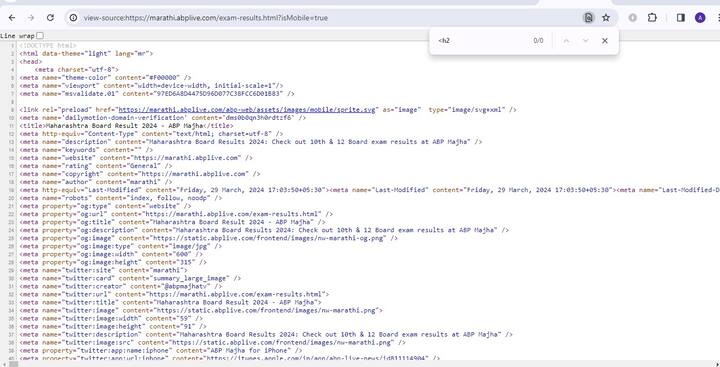720x367 pixels.
Task: Click the find box containing <h2
Action: 482,40
